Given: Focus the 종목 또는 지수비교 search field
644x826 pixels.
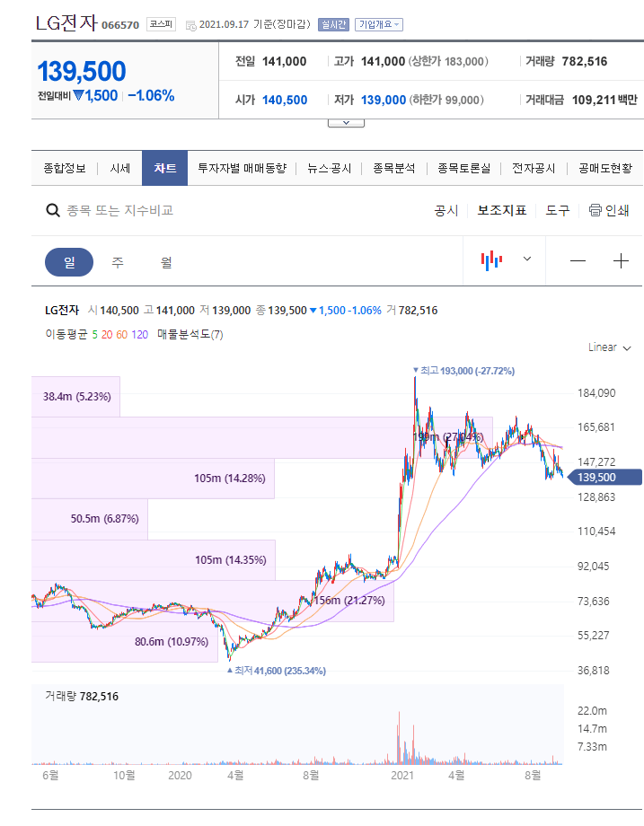Looking at the screenshot, I should tap(120, 211).
